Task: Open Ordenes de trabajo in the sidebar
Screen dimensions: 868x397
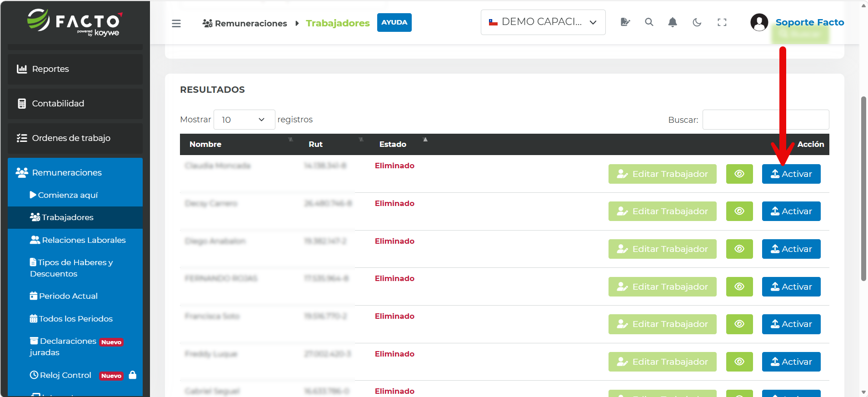Action: tap(75, 138)
